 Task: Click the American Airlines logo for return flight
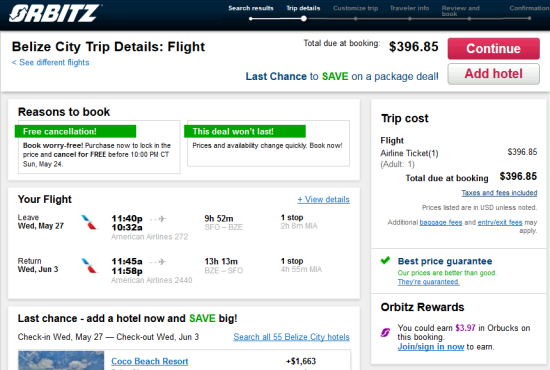point(89,266)
